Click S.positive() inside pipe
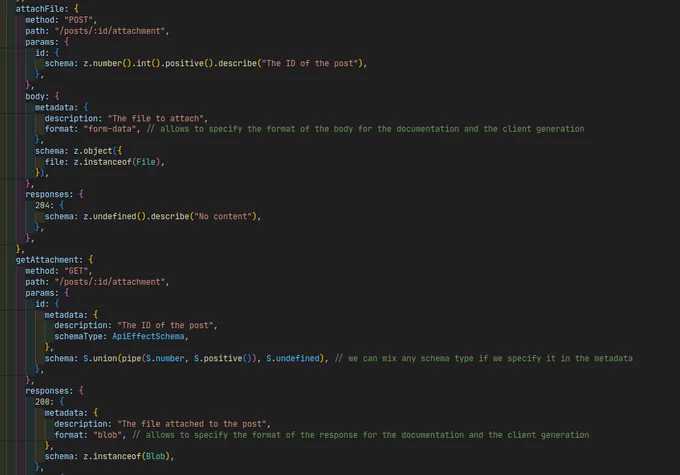 [223, 358]
